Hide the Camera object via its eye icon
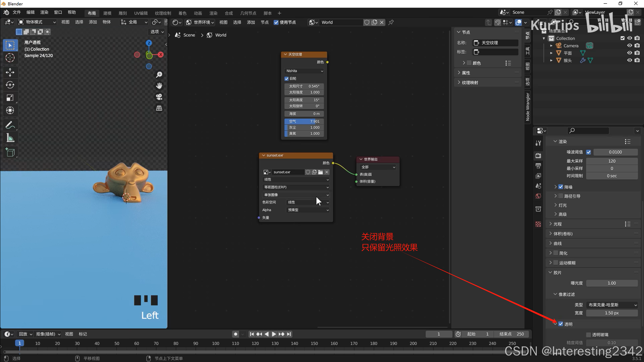The image size is (644, 362). coord(629,46)
